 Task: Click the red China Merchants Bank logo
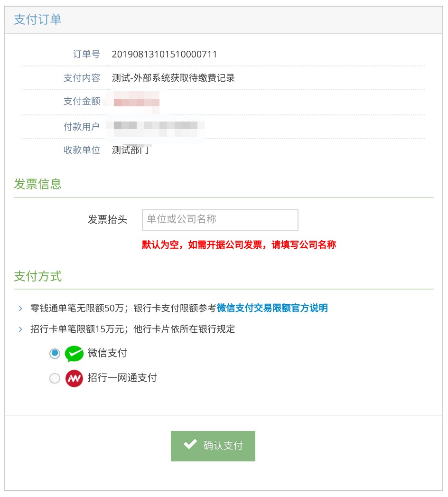pos(74,378)
